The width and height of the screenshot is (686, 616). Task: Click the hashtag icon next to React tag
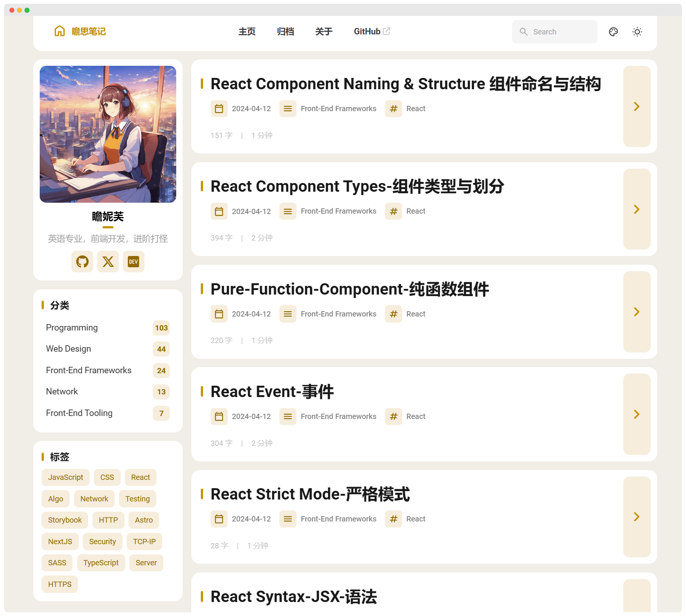click(393, 109)
